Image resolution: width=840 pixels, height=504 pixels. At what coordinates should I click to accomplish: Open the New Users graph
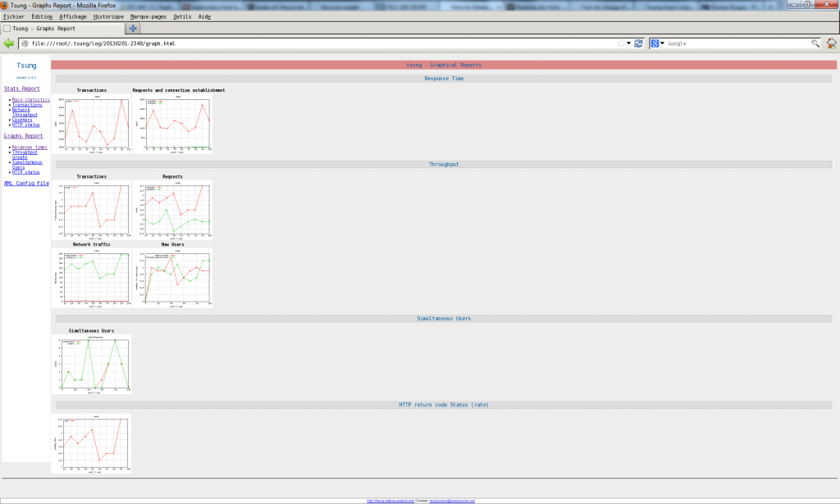click(172, 278)
